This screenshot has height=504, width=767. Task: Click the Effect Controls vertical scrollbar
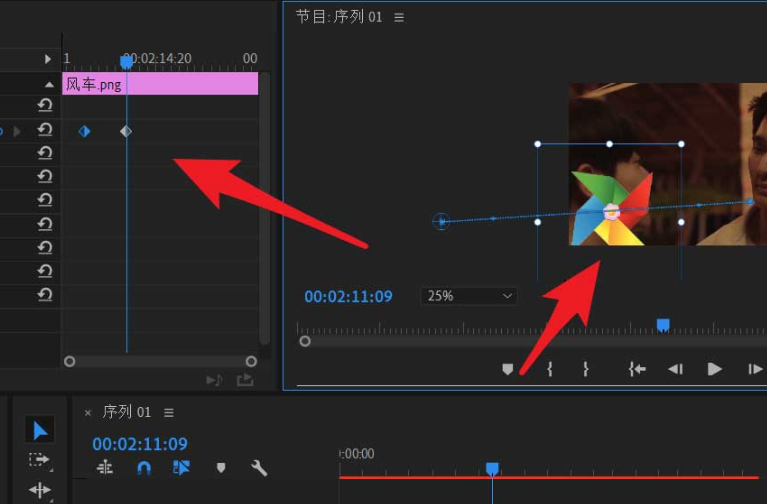pos(265,208)
